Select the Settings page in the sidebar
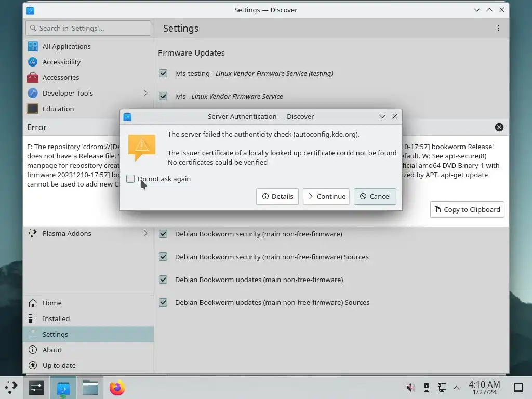 point(88,334)
